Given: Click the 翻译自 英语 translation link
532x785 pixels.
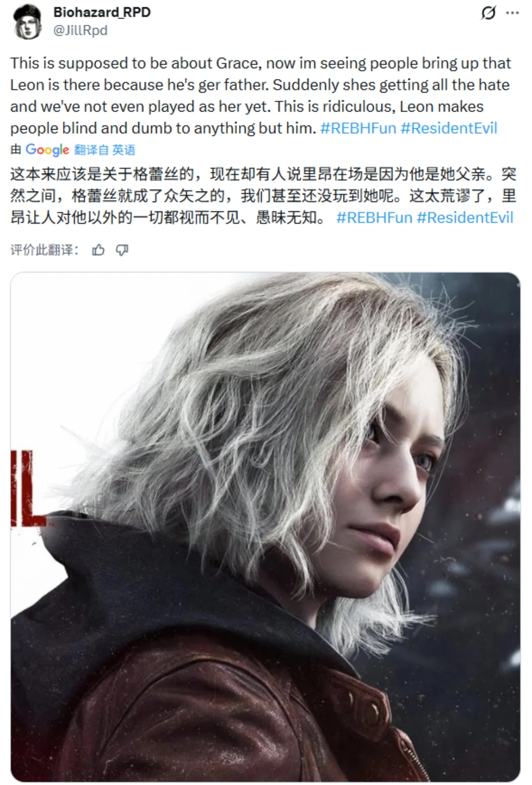Looking at the screenshot, I should 104,150.
